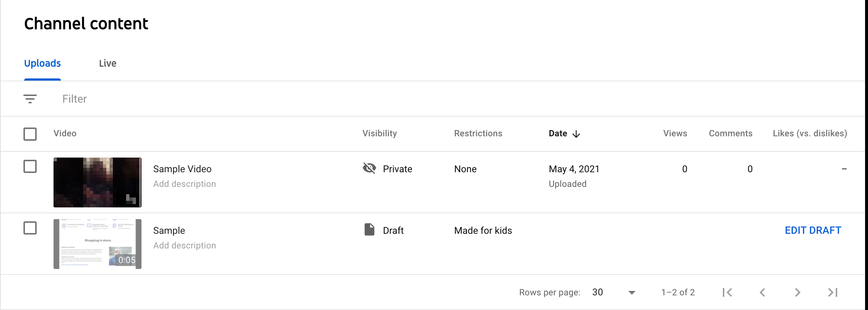Check the Sample draft row checkbox
Image resolution: width=868 pixels, height=310 pixels.
click(30, 228)
